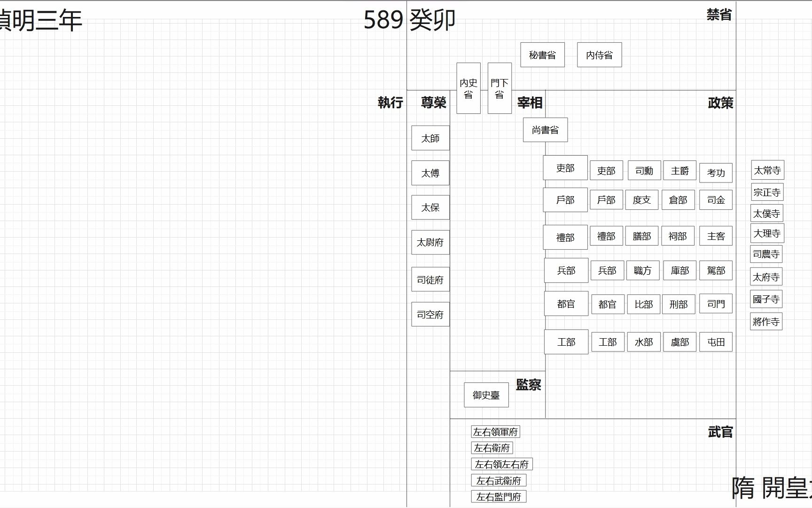Click the smaller 吏部 box beside 司勳
The width and height of the screenshot is (812, 508).
(607, 171)
